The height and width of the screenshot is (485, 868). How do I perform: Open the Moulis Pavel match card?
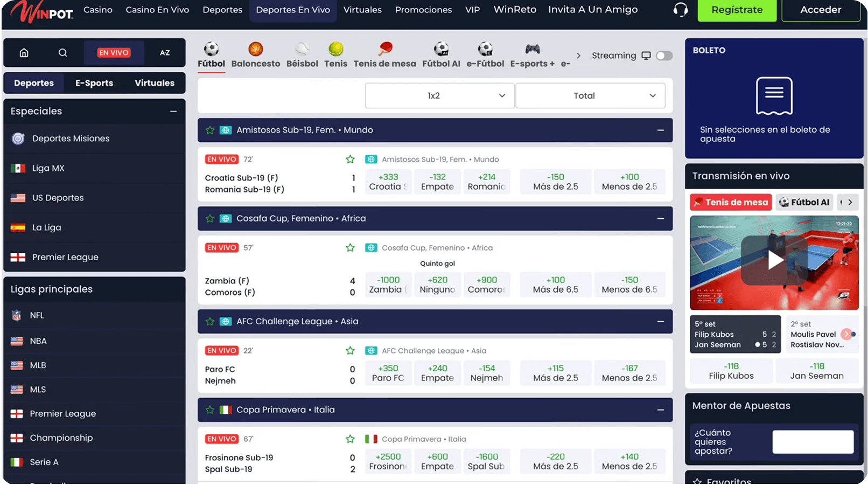pos(822,334)
